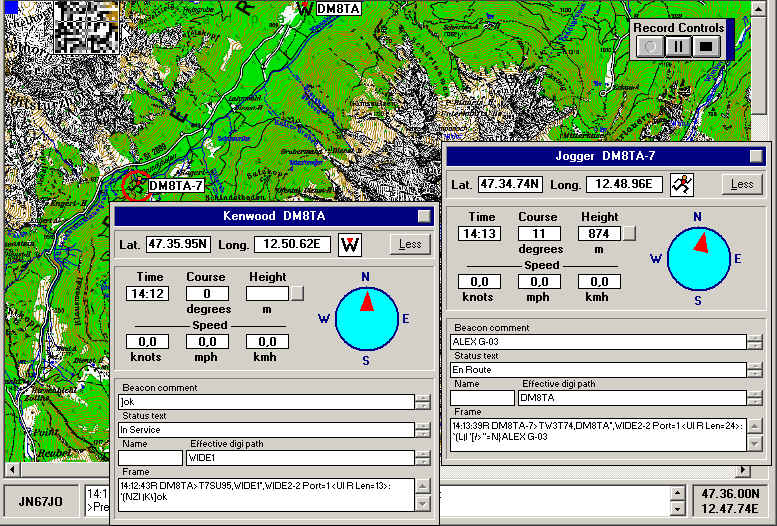Image resolution: width=777 pixels, height=526 pixels.
Task: Select the DM8TA station marker on map
Action: [304, 8]
